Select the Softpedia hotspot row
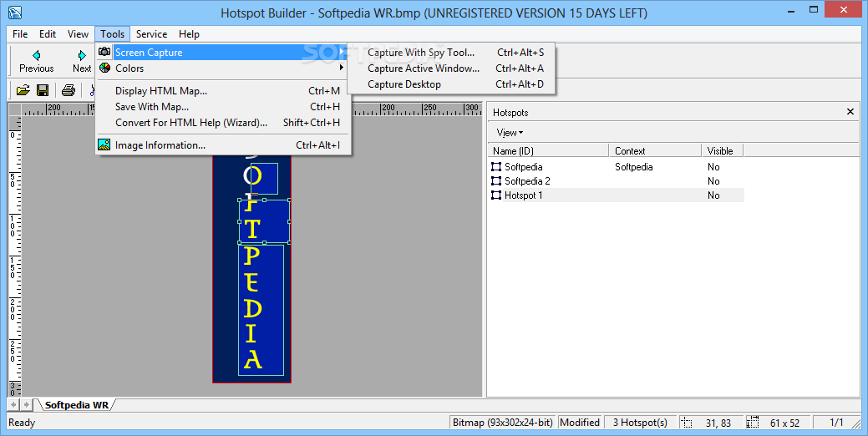Image resolution: width=868 pixels, height=436 pixels. coord(617,166)
